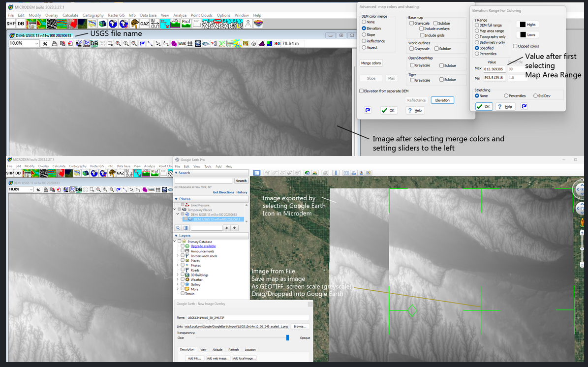The image size is (588, 367).
Task: Click the Highs color swatch button
Action: [527, 24]
